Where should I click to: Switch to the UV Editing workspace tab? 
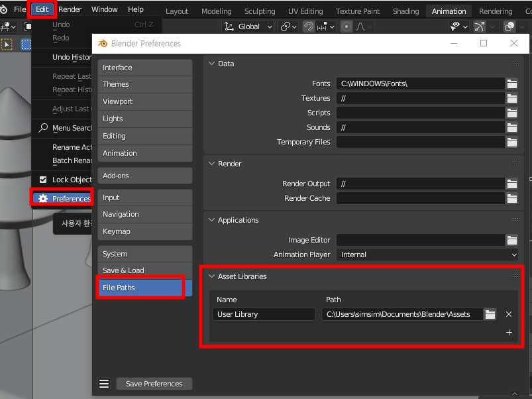click(305, 11)
